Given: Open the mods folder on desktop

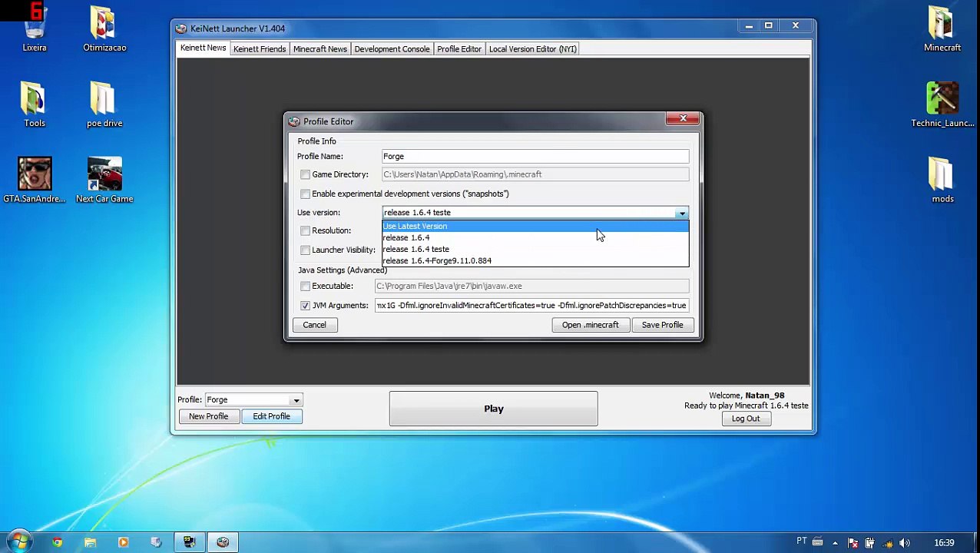Looking at the screenshot, I should point(942,180).
